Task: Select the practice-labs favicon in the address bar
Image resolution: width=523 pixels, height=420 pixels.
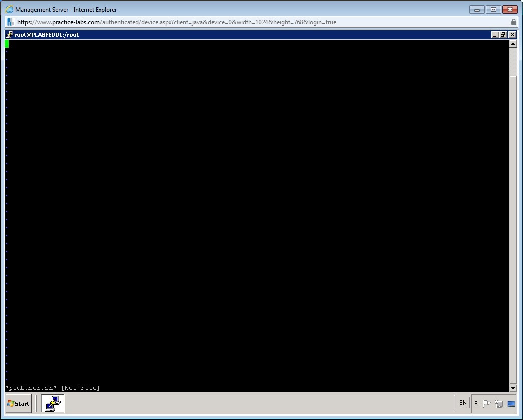Action: 9,22
